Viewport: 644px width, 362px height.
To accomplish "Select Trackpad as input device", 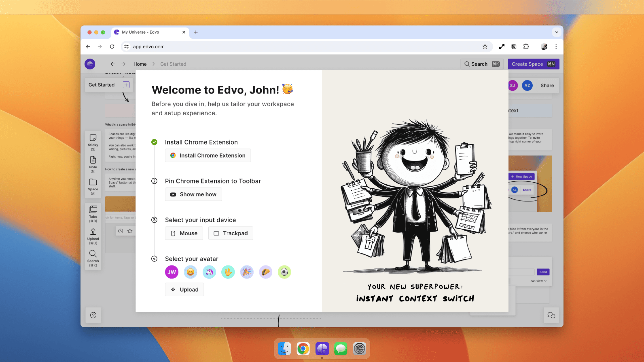I will click(231, 233).
